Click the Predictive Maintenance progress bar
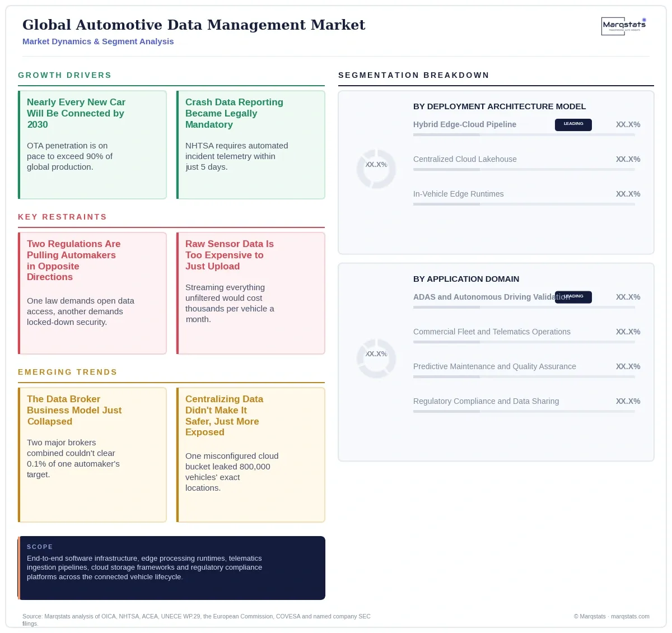Screen dimensions: 672x633 click(x=524, y=377)
